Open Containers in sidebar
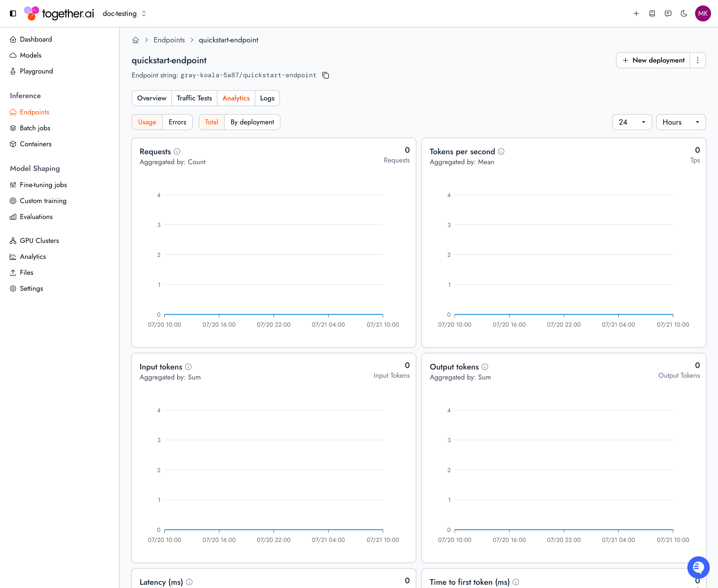 coord(36,144)
